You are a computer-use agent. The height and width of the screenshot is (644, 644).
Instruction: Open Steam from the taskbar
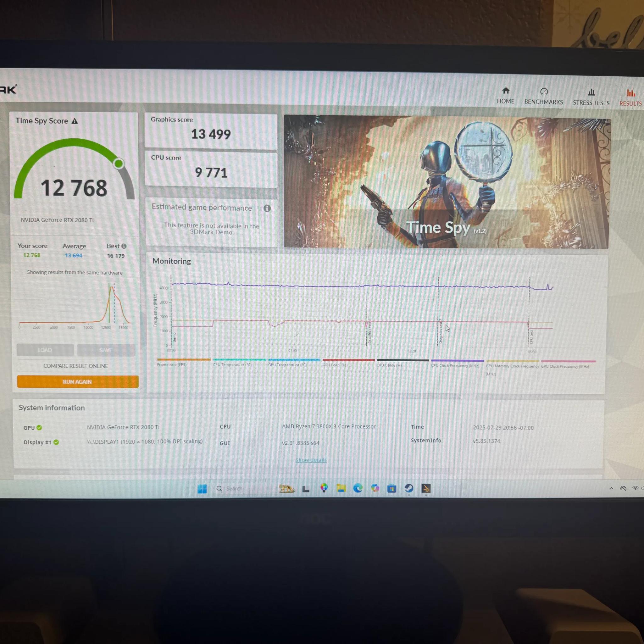(x=409, y=489)
